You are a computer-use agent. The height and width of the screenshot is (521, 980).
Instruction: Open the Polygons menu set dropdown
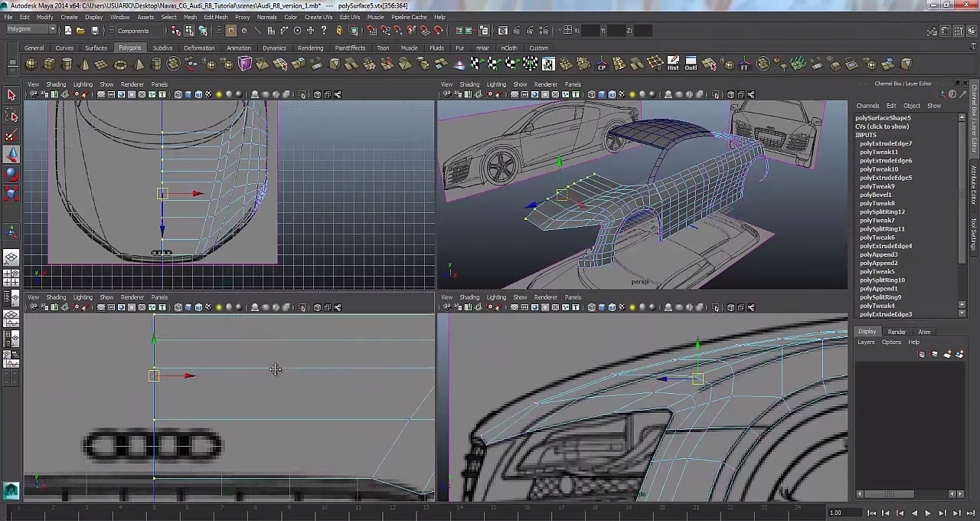(x=31, y=30)
